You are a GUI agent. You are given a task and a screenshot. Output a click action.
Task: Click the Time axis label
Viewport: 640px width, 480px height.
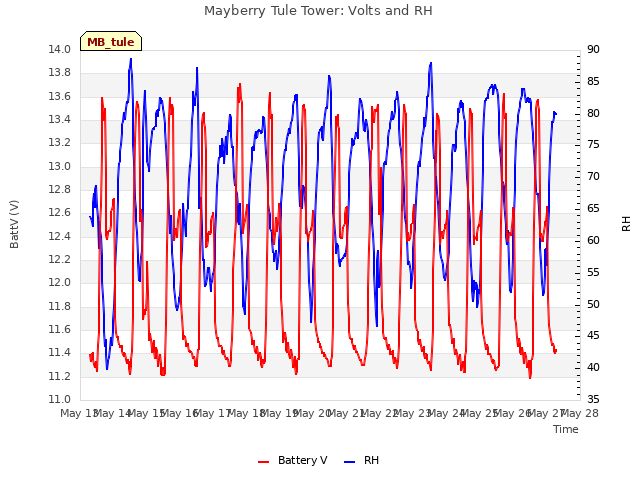pos(566,429)
